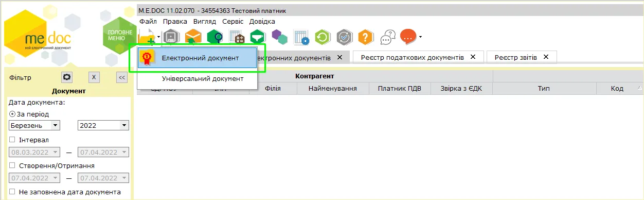
Task: Enable Не заповнена дата документа checkbox
Action: click(x=12, y=192)
